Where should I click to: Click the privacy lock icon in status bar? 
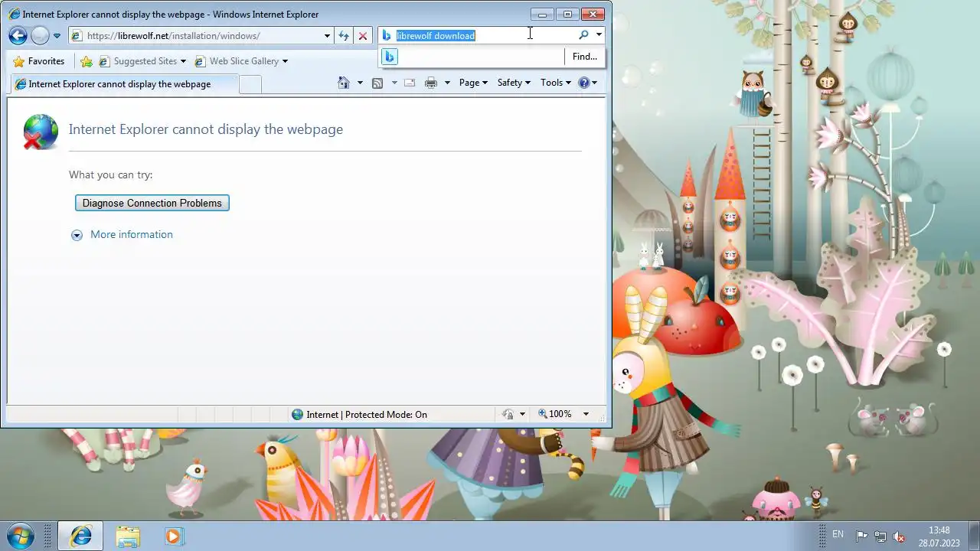point(508,414)
